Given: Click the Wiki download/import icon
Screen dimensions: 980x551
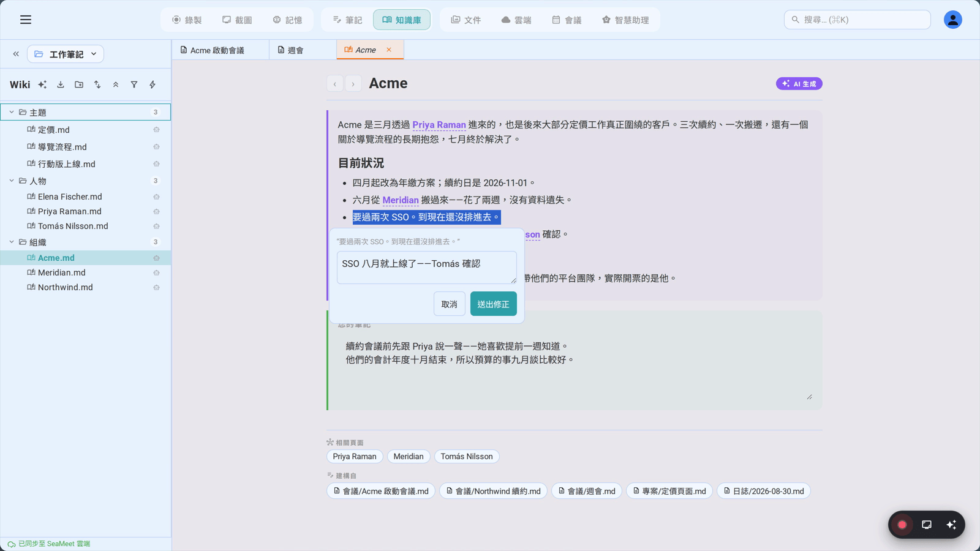Looking at the screenshot, I should click(x=61, y=84).
